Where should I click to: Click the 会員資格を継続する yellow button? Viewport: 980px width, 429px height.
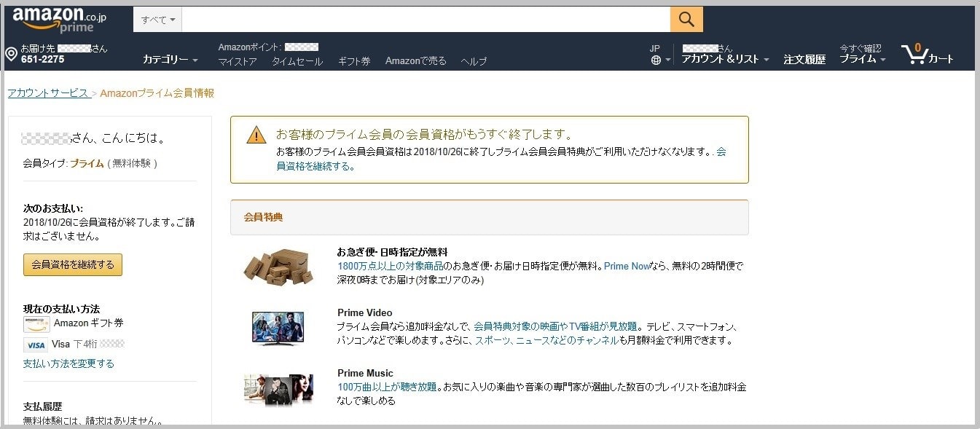[73, 265]
